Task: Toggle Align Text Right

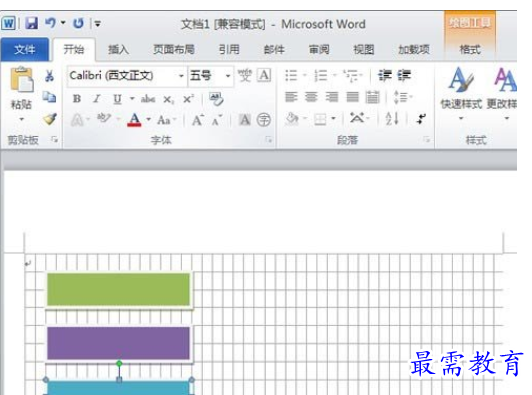Action: tap(331, 97)
